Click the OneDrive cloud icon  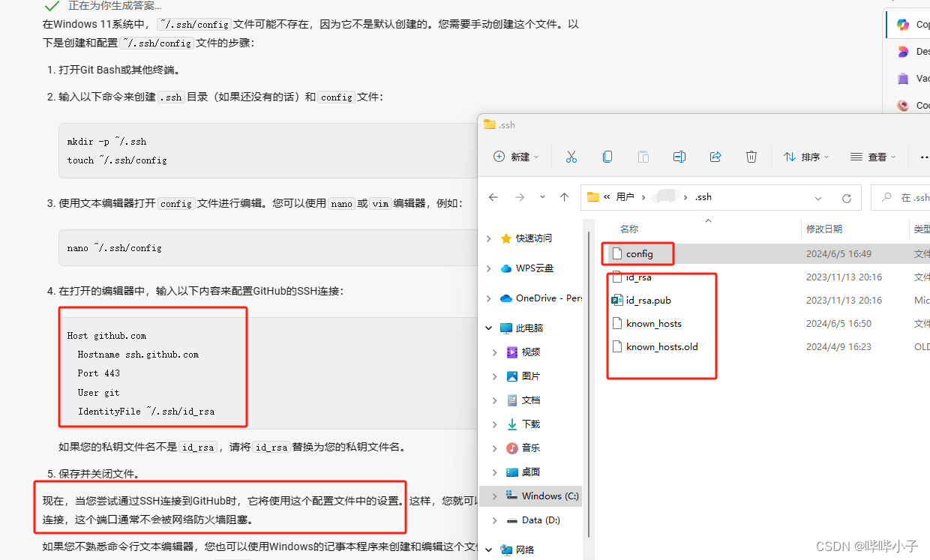tap(506, 298)
